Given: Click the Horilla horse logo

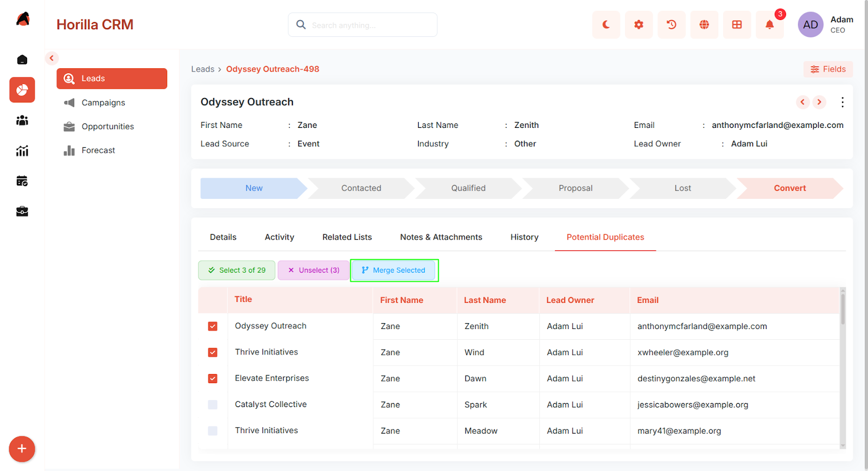Looking at the screenshot, I should (23, 20).
